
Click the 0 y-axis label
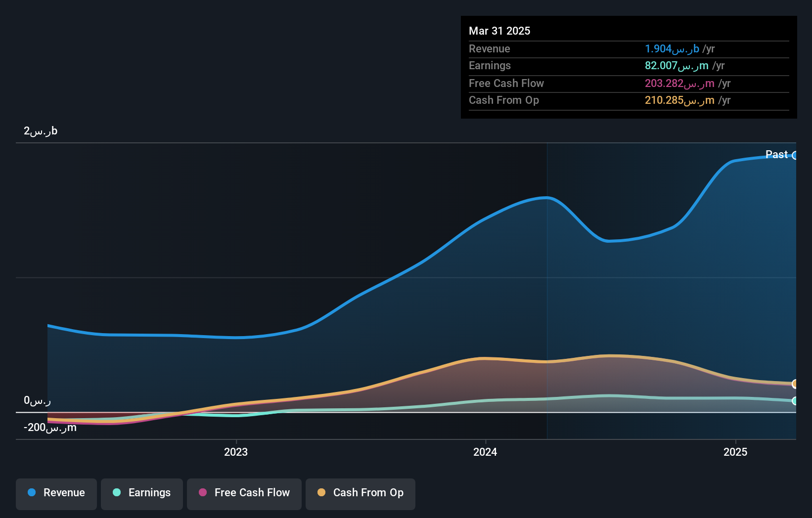(x=37, y=400)
